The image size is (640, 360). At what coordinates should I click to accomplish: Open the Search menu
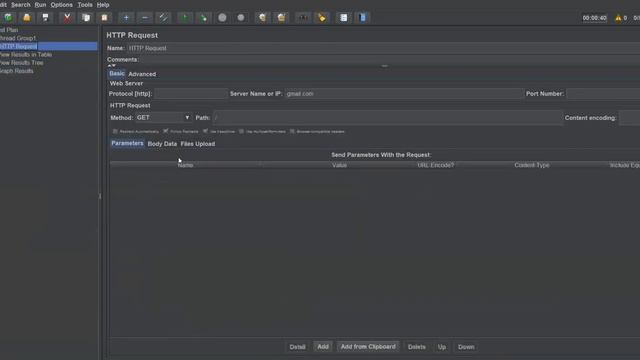(x=21, y=5)
